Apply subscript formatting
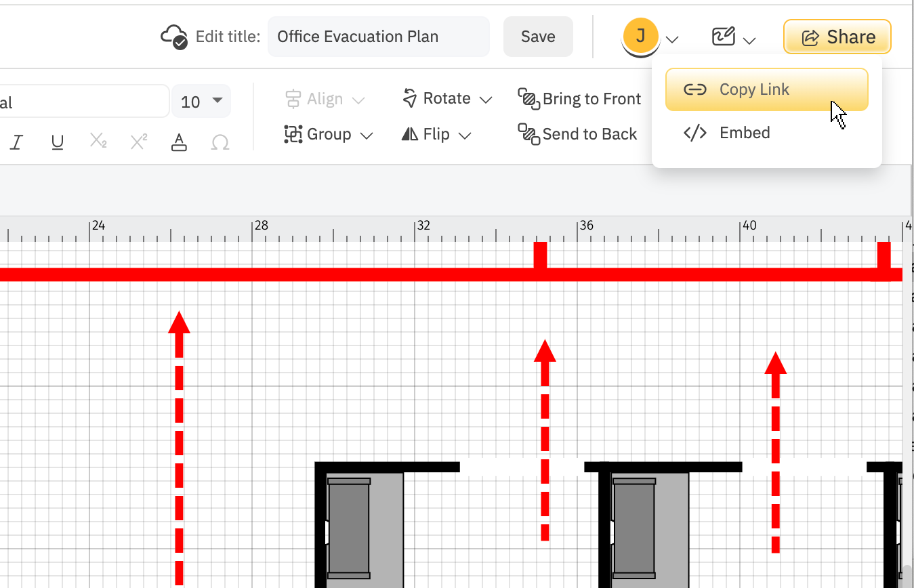 click(x=98, y=142)
